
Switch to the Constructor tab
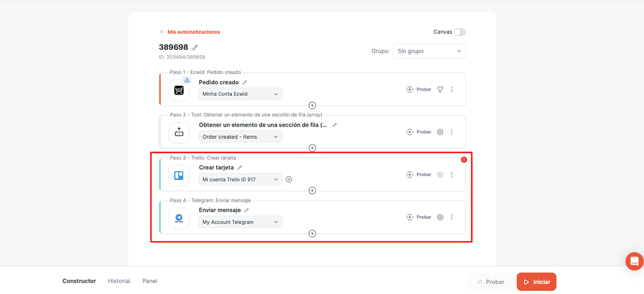[79, 281]
